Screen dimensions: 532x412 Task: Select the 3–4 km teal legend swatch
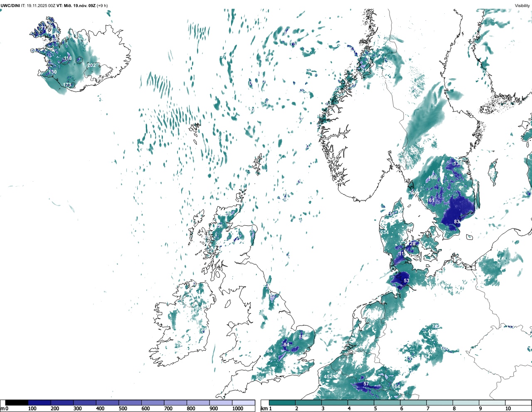point(335,403)
